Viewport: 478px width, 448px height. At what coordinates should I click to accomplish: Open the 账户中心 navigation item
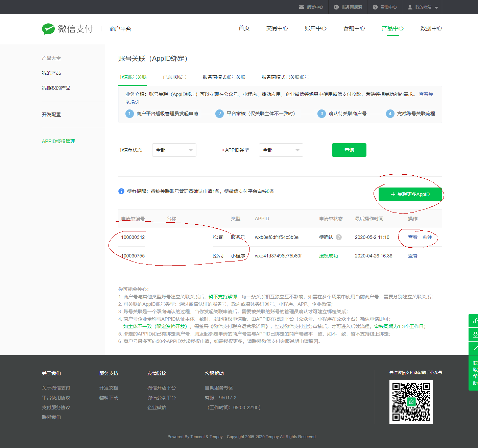316,28
